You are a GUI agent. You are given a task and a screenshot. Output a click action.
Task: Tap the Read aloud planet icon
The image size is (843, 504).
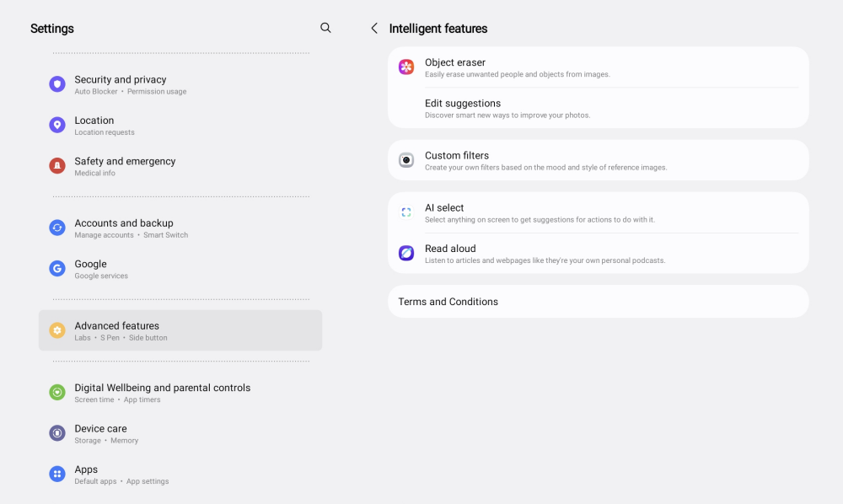(406, 253)
